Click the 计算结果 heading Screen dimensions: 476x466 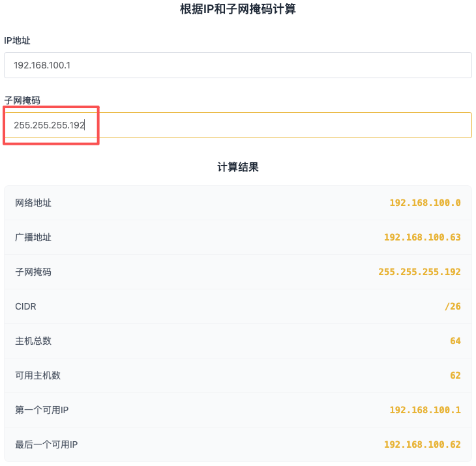point(237,167)
